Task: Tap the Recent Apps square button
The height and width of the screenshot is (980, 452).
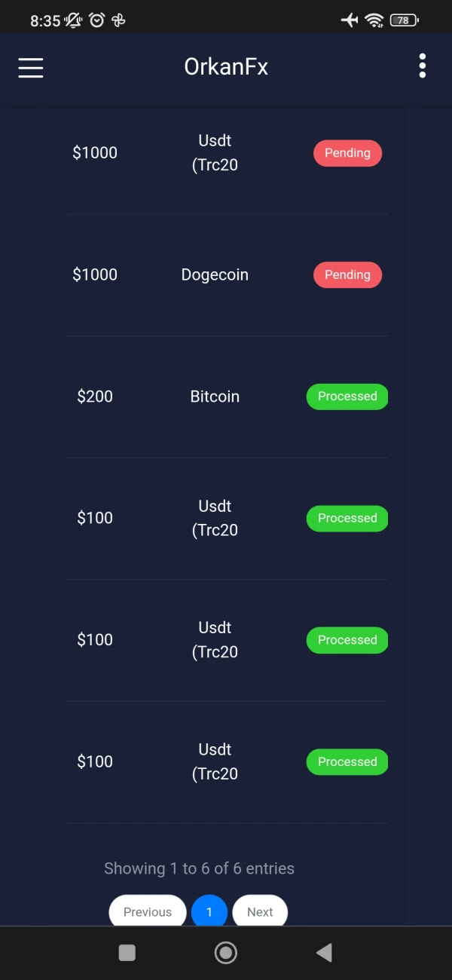Action: (x=127, y=953)
